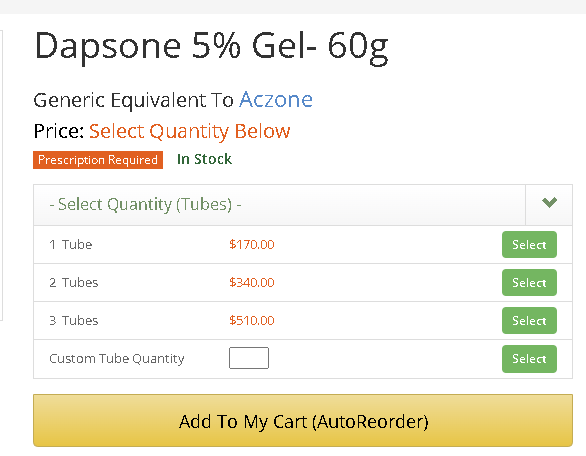The image size is (586, 456).
Task: Click the $510.00 price
Action: 252,321
